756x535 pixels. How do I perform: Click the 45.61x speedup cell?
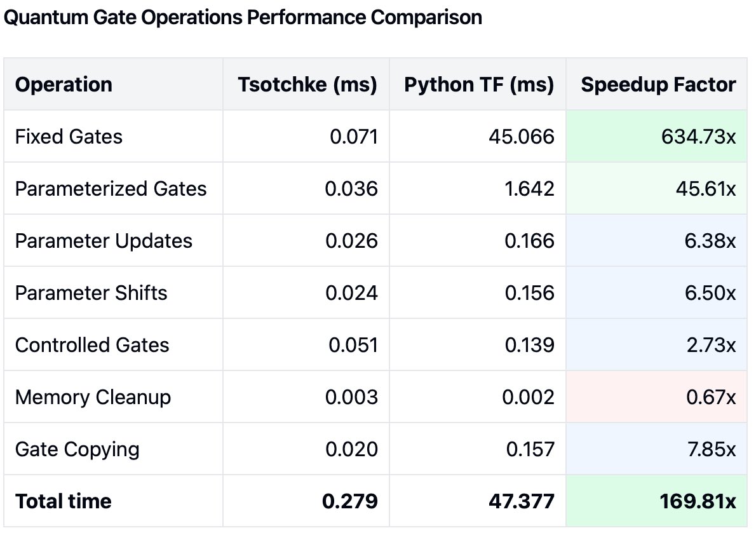click(657, 189)
